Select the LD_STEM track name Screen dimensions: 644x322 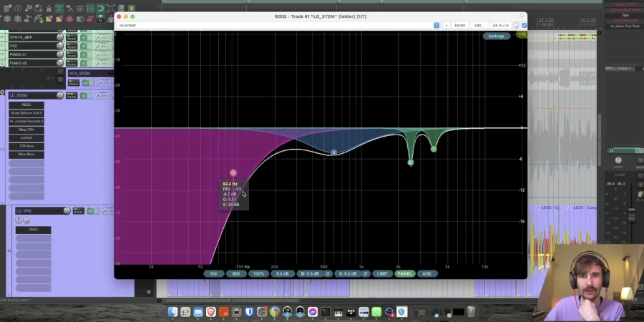(x=19, y=96)
